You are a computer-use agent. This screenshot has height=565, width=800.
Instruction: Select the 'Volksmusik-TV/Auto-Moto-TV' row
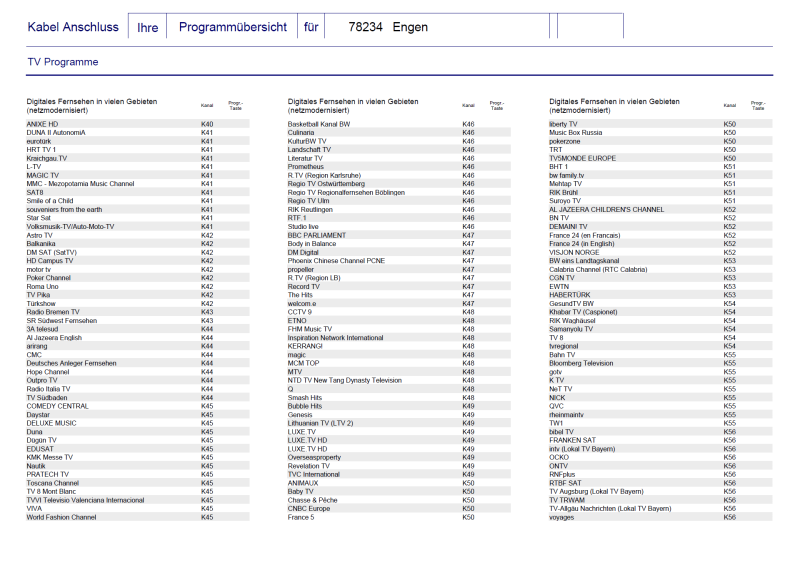138,227
